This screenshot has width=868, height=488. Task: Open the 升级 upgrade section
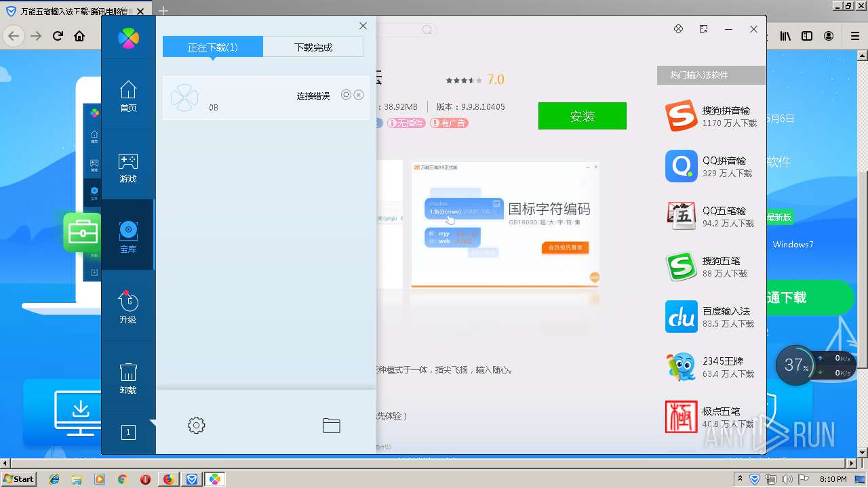(x=128, y=308)
